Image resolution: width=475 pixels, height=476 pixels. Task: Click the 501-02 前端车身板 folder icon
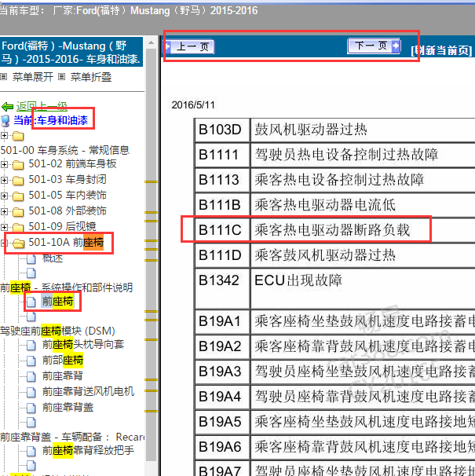pos(18,165)
